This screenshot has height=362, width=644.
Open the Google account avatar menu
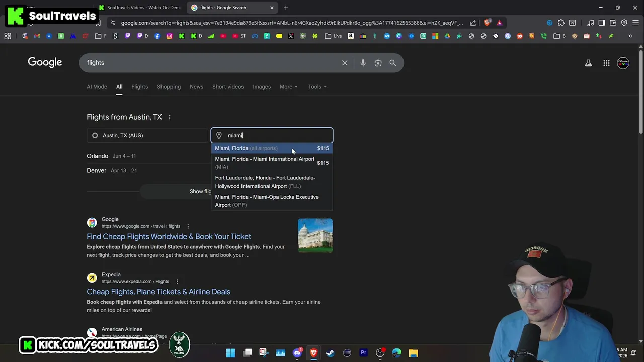point(623,63)
